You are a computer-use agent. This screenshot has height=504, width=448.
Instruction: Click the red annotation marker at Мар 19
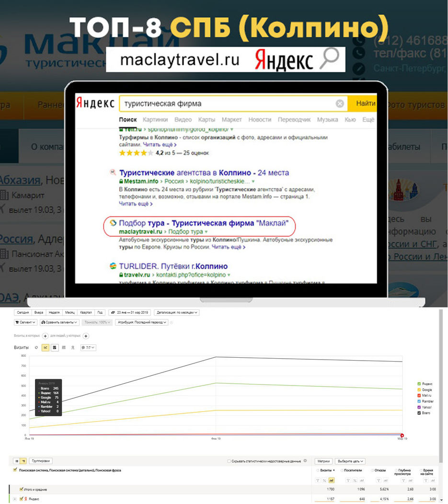[402, 435]
